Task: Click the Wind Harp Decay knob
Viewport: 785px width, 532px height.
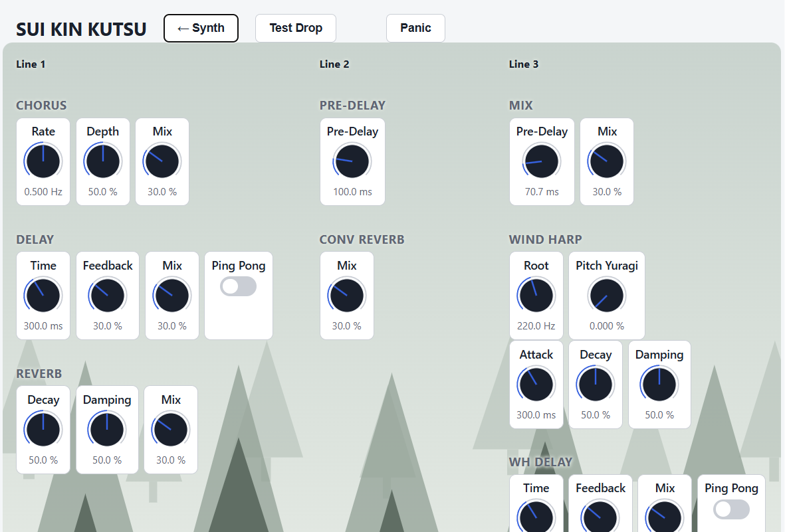Action: point(596,385)
